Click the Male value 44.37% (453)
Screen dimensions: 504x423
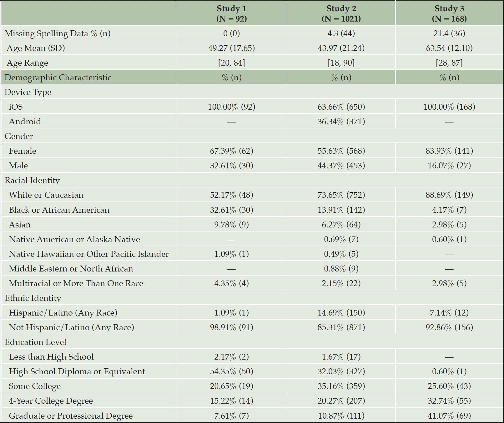pyautogui.click(x=341, y=166)
